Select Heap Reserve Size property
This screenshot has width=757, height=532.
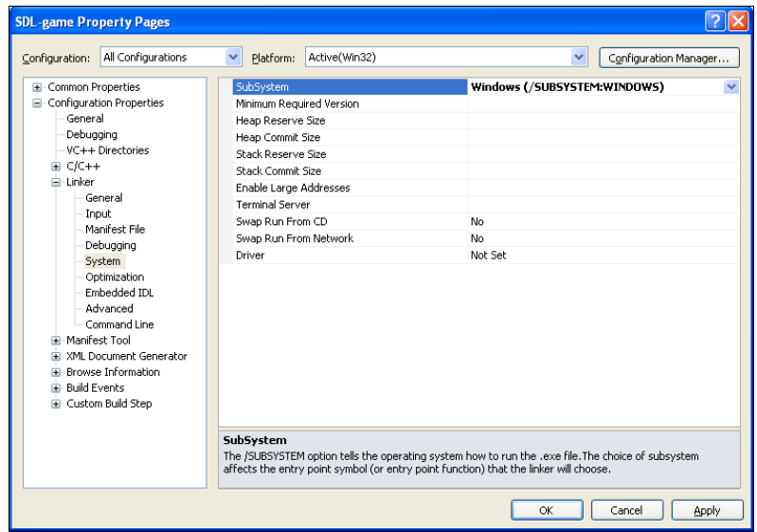click(350, 120)
